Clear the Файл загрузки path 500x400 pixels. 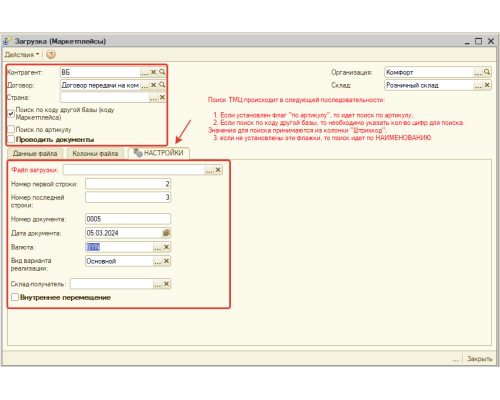pyautogui.click(x=218, y=170)
